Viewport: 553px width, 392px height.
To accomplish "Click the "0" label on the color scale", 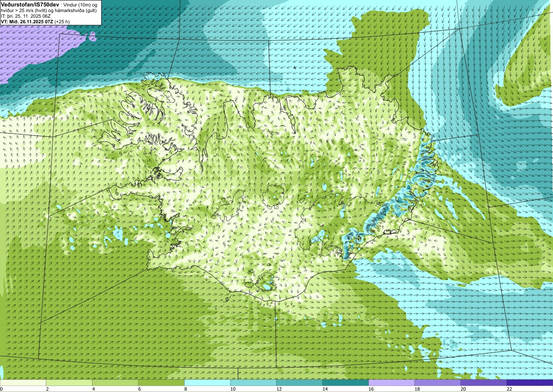I will 2,389.
